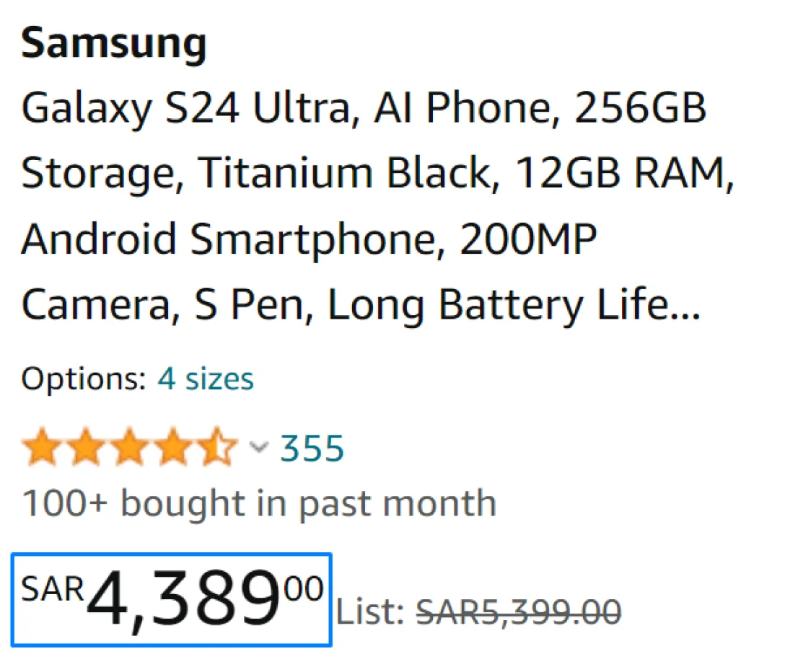Click the partially filled star at the end

[219, 447]
